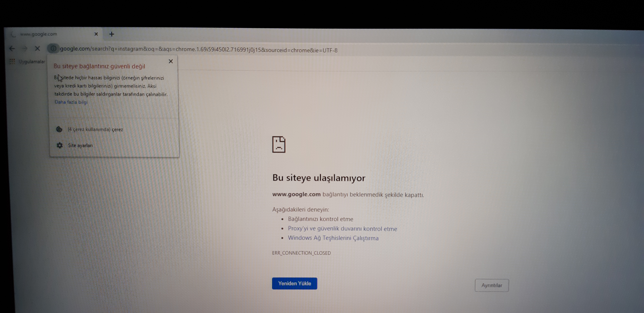
Task: Click the address bar URL field
Action: point(199,50)
